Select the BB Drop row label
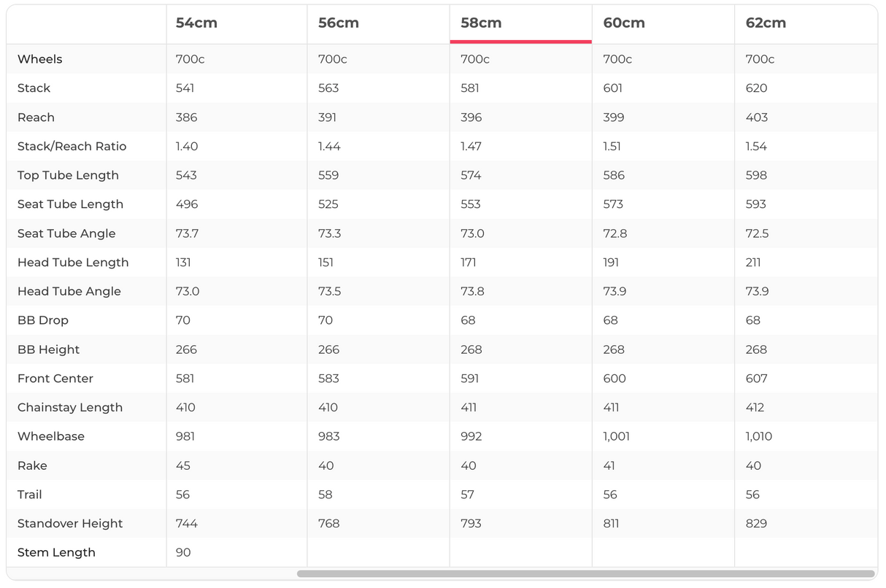This screenshot has height=588, width=886. click(43, 320)
